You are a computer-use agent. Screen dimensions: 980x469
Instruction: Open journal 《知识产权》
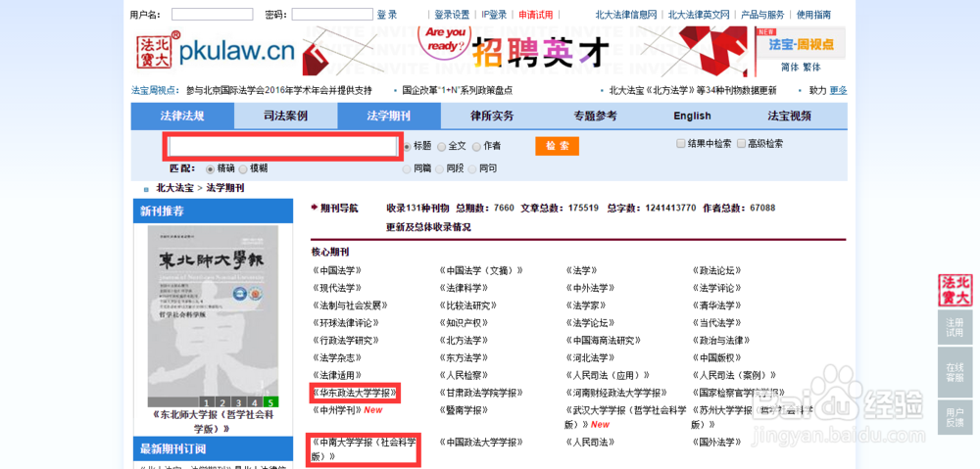[464, 323]
